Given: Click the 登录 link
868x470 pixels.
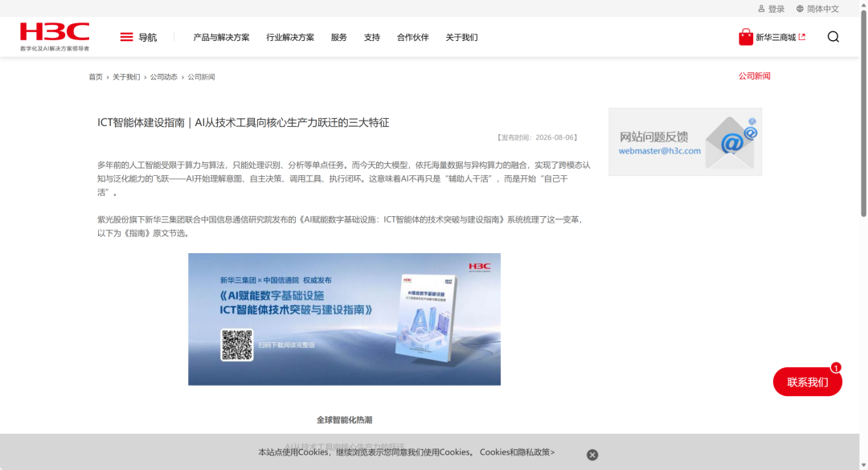Looking at the screenshot, I should pos(776,9).
